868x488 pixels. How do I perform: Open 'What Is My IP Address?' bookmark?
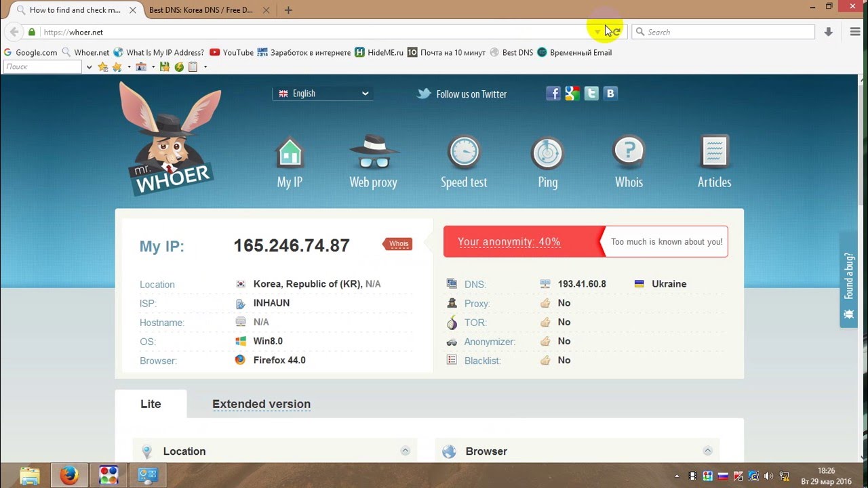(159, 52)
